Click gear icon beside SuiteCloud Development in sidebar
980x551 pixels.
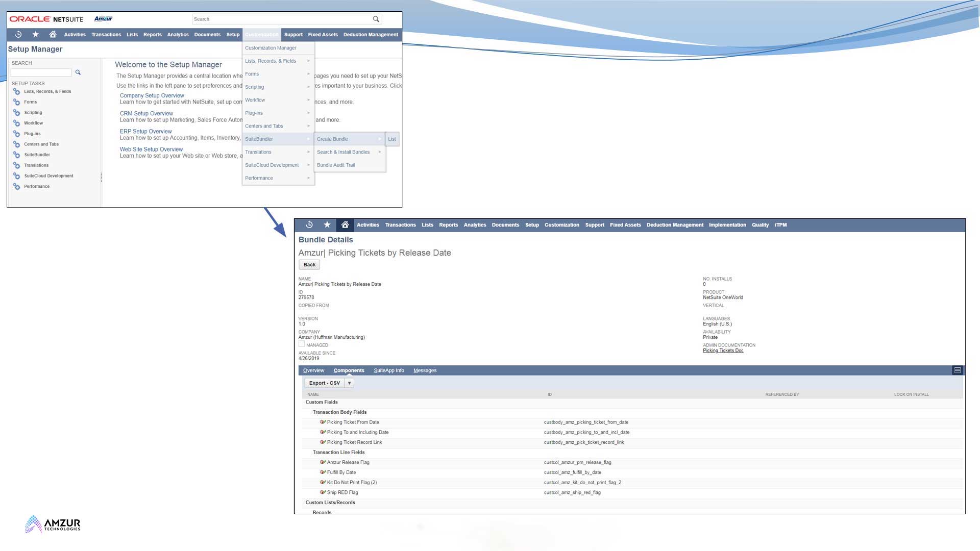click(x=17, y=176)
